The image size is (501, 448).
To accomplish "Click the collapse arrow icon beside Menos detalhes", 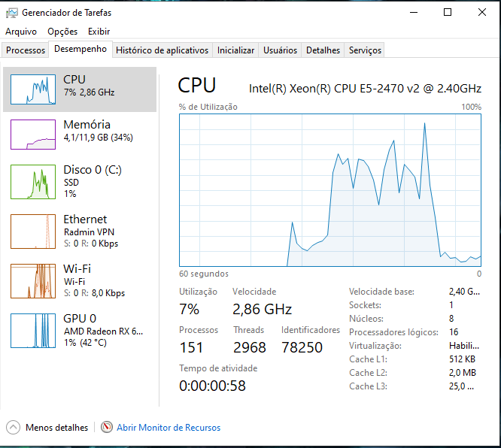I will tap(13, 427).
